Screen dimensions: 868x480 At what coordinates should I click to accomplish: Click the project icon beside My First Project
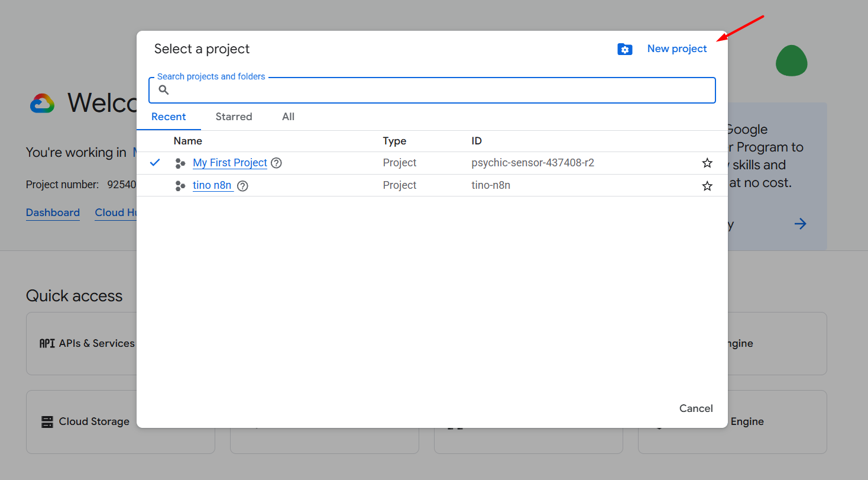coord(180,163)
